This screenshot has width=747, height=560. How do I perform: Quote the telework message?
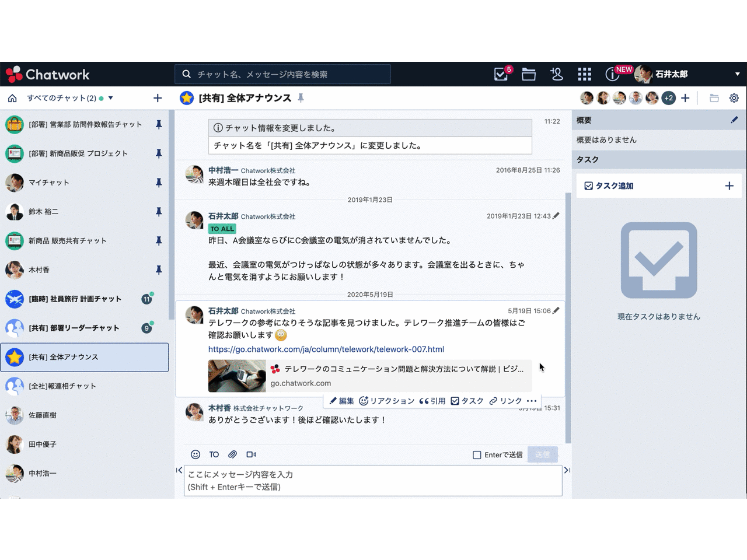click(432, 401)
